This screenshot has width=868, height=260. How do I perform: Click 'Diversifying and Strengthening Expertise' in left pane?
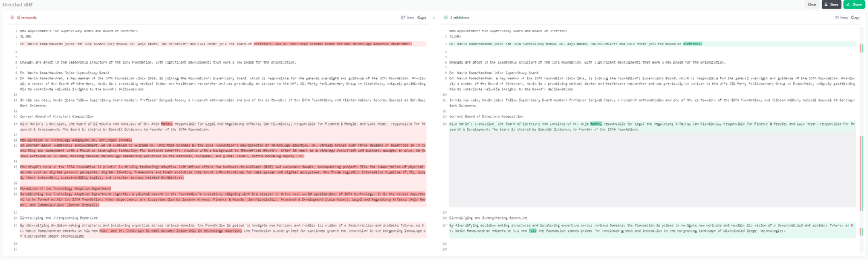[x=59, y=217]
